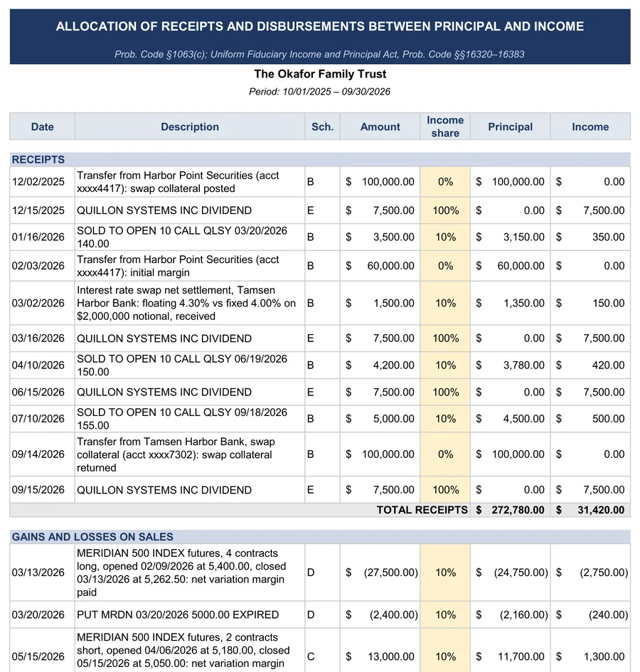Viewport: 640px width, 672px height.
Task: Click the date 03/16/2026
Action: pos(38,338)
